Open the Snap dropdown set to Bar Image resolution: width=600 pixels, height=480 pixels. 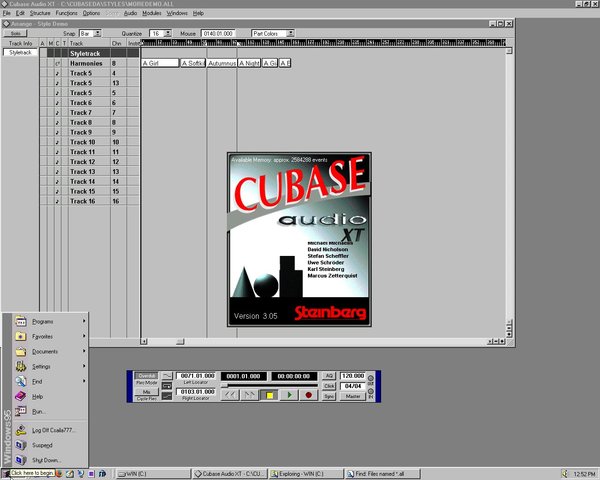(x=98, y=33)
